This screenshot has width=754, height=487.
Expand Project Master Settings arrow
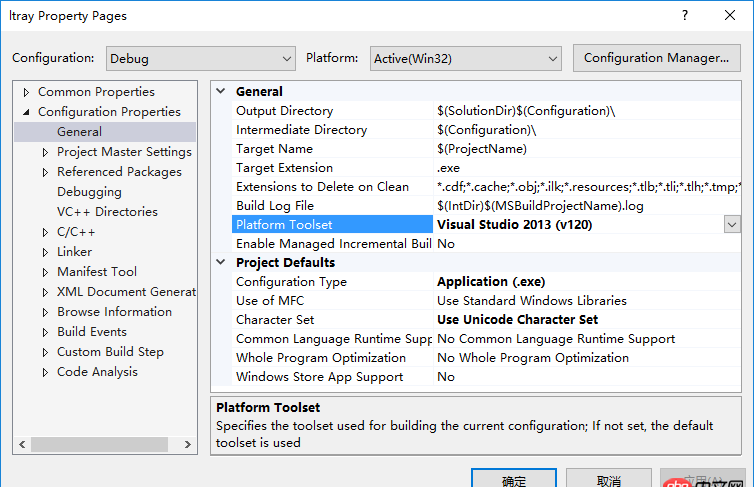click(45, 152)
